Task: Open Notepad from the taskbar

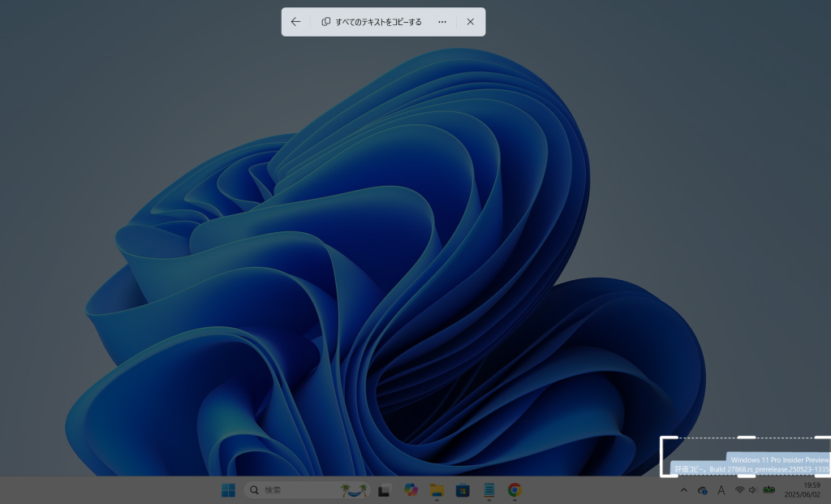Action: tap(489, 490)
